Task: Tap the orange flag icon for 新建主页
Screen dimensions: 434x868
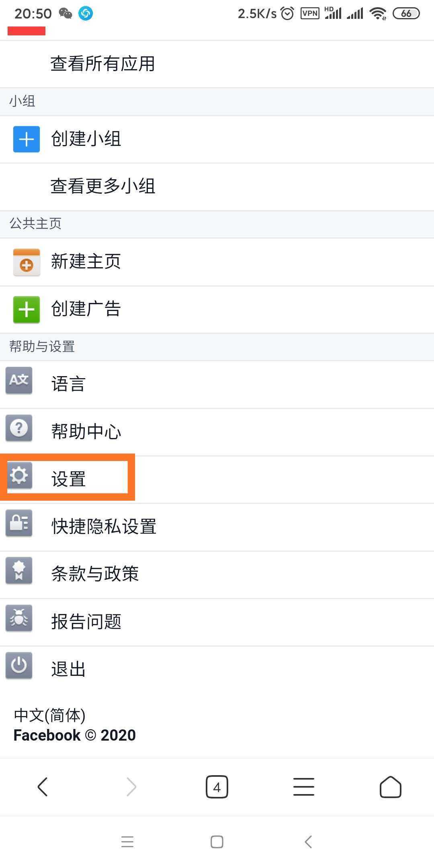Action: click(x=26, y=261)
